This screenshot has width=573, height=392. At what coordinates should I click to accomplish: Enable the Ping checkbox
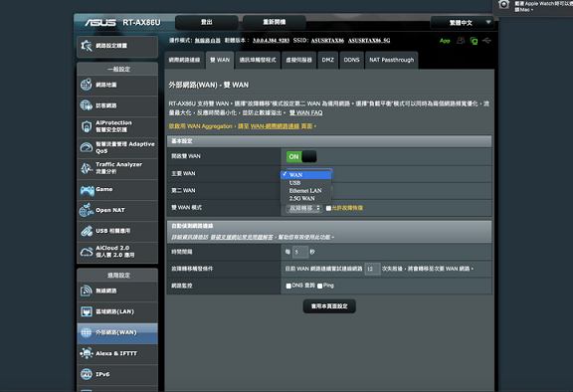[319, 287]
